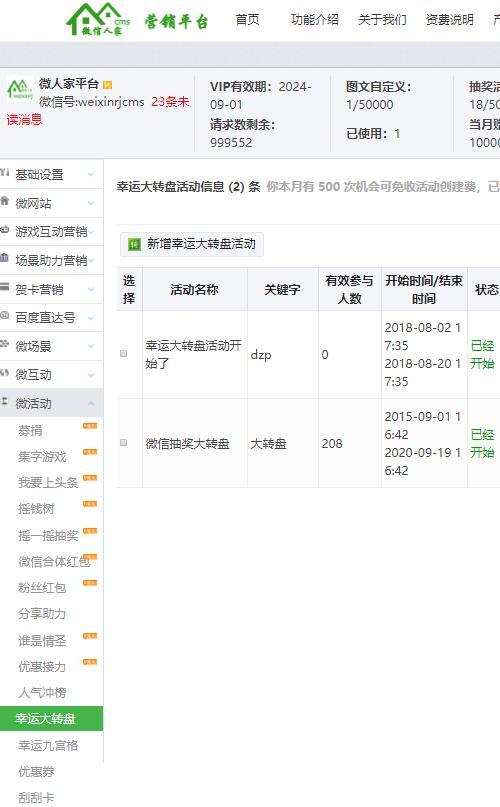Open the 募捐 sidebar link
Viewport: 500px width, 807px height.
(30, 430)
